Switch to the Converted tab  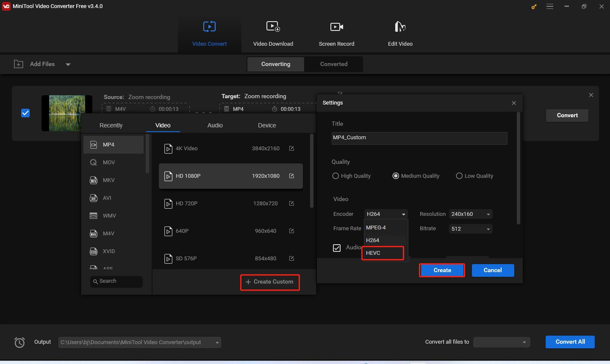pyautogui.click(x=334, y=64)
